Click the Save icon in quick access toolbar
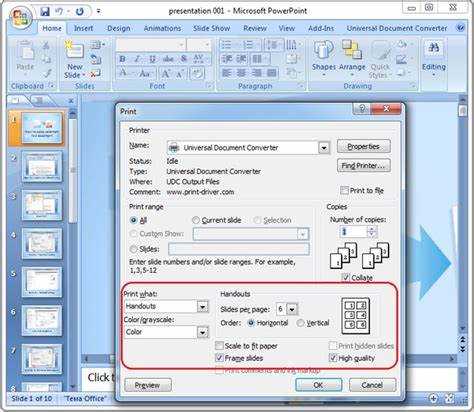The height and width of the screenshot is (412, 474). pos(45,11)
